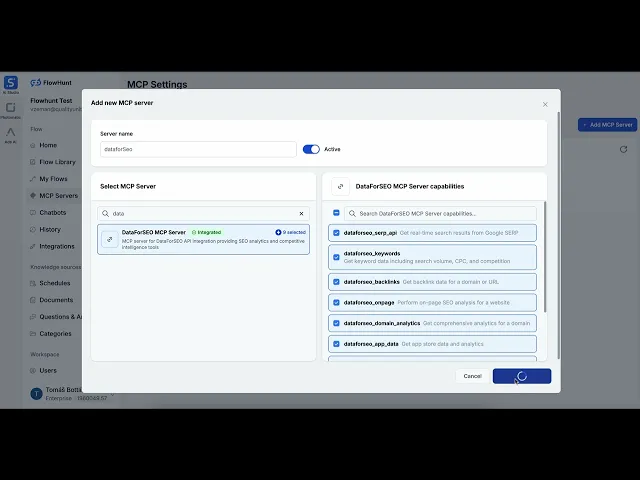Go to Chatbots page

53,213
